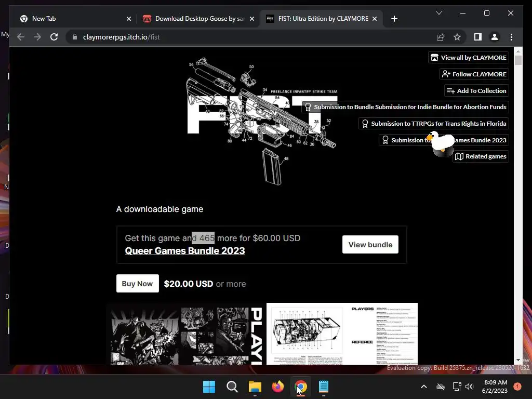Open the comic art screenshot thumbnail
The height and width of the screenshot is (399, 532).
click(186, 334)
